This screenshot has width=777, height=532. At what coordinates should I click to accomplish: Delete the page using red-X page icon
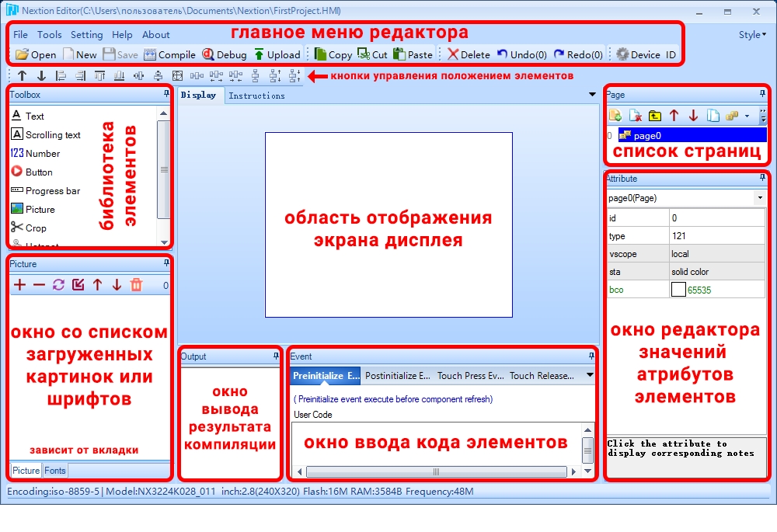[636, 116]
